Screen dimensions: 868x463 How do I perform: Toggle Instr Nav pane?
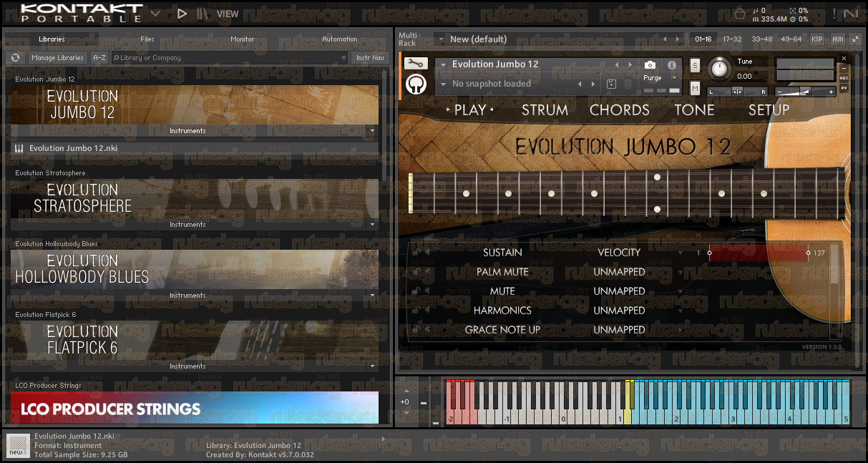[x=370, y=58]
